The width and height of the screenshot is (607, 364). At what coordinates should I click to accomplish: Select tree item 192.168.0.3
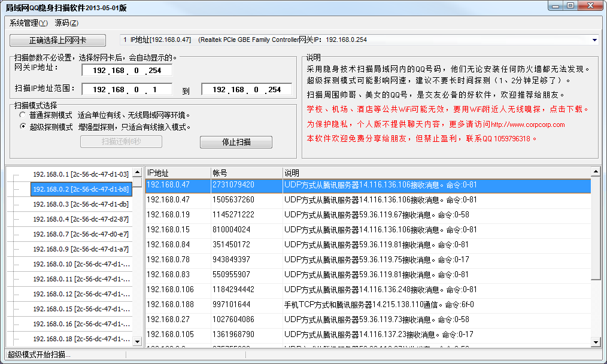click(81, 204)
